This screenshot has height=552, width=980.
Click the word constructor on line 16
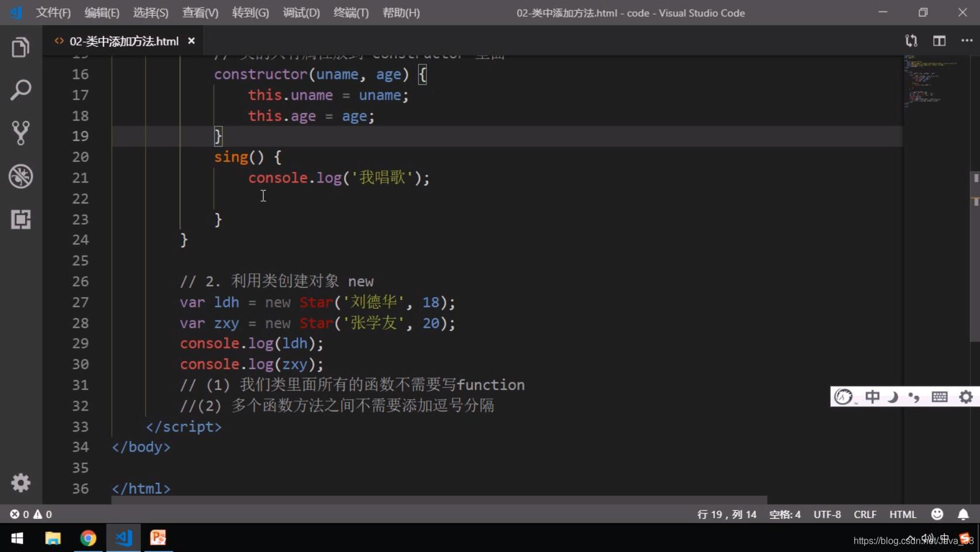coord(260,74)
